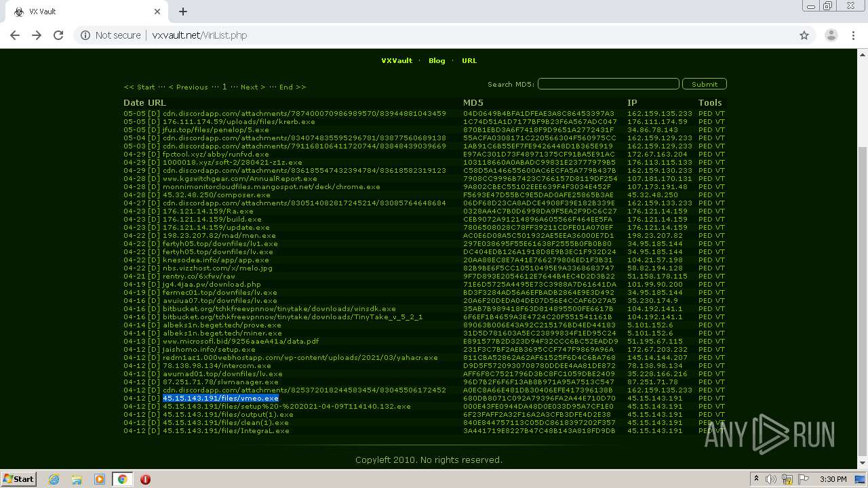Click the MD5 hash E97AC301D73F48971375CF91BA5E91AC
The width and height of the screenshot is (868, 488).
(538, 154)
